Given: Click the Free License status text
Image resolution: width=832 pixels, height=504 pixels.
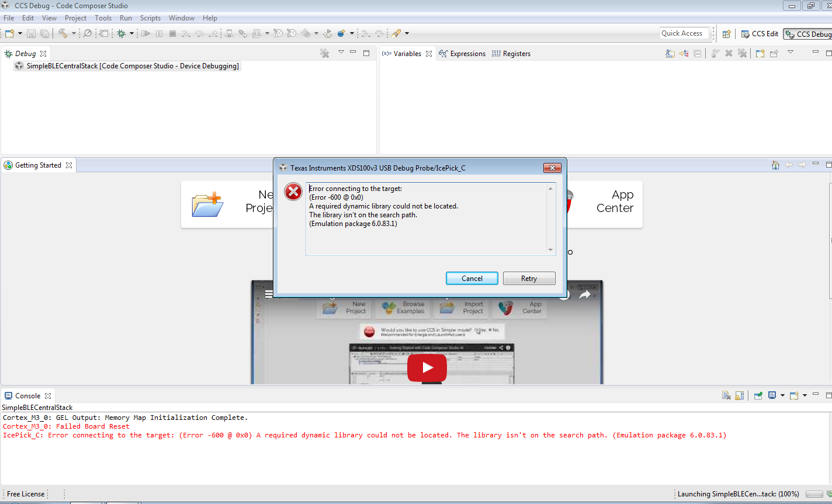Looking at the screenshot, I should coord(26,494).
